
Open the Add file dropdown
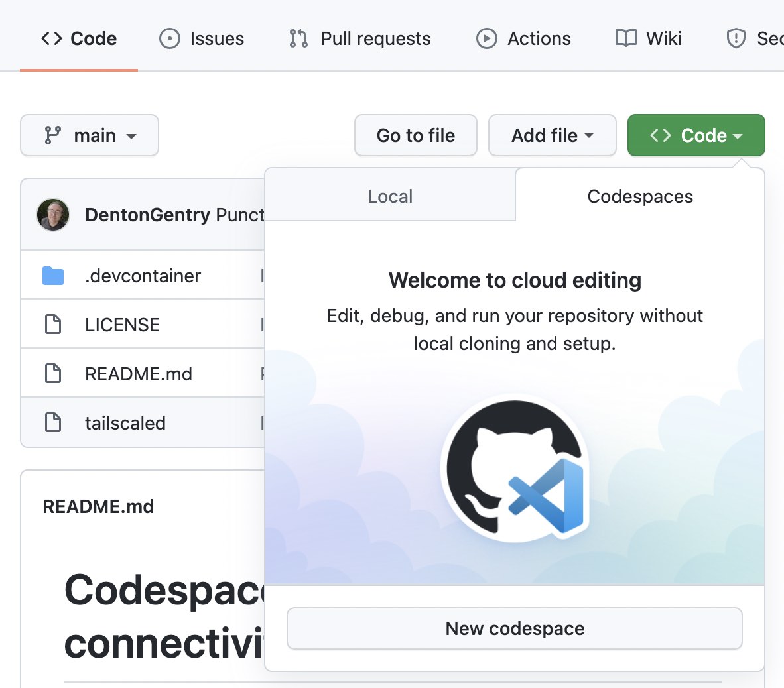pyautogui.click(x=552, y=135)
